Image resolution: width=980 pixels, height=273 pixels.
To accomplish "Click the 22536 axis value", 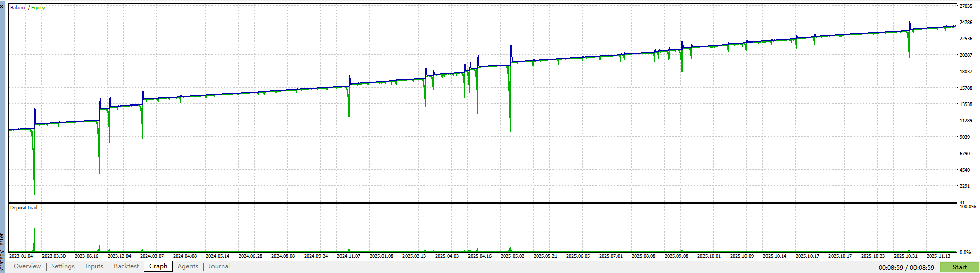I will pyautogui.click(x=966, y=39).
